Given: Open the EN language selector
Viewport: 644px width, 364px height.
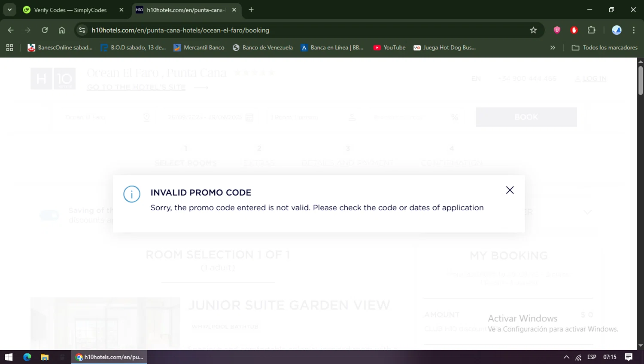Looking at the screenshot, I should 476,79.
